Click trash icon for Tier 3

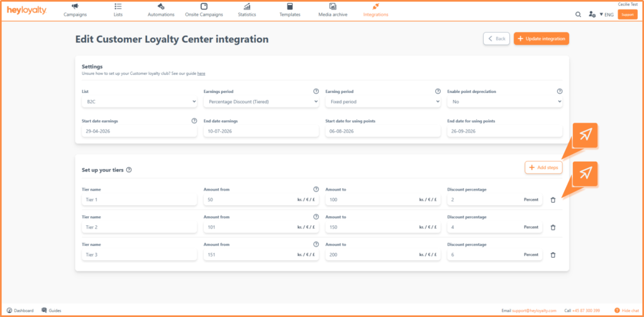[x=553, y=255]
